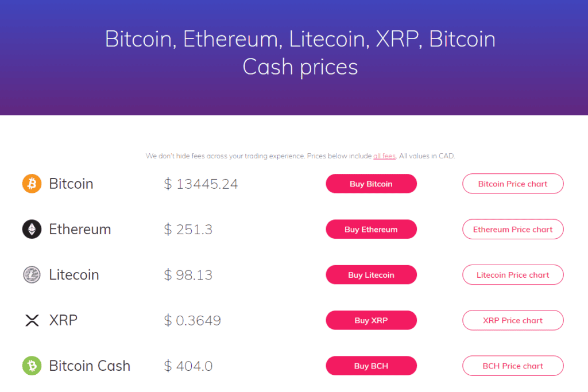The height and width of the screenshot is (392, 588).
Task: Click the silver Litecoin coin icon
Action: tap(32, 275)
